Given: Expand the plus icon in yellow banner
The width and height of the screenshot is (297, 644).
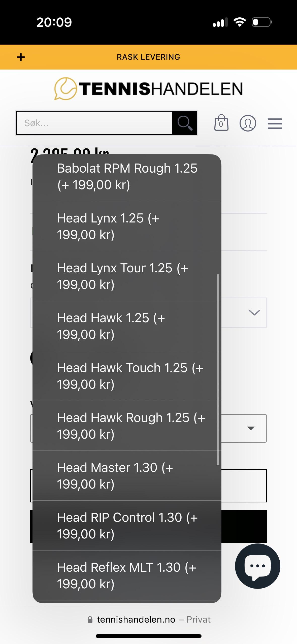Looking at the screenshot, I should (x=21, y=57).
